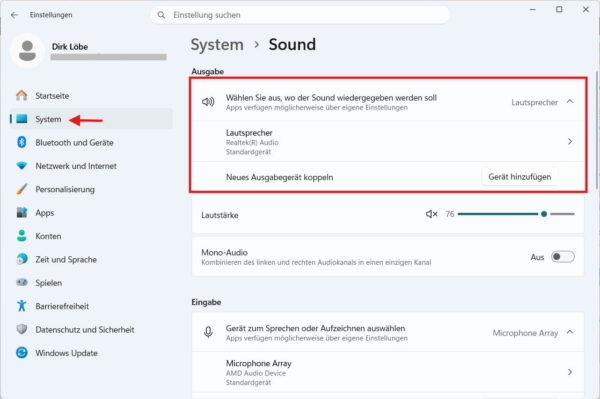Open Spielen settings
The height and width of the screenshot is (399, 600).
coord(91,282)
